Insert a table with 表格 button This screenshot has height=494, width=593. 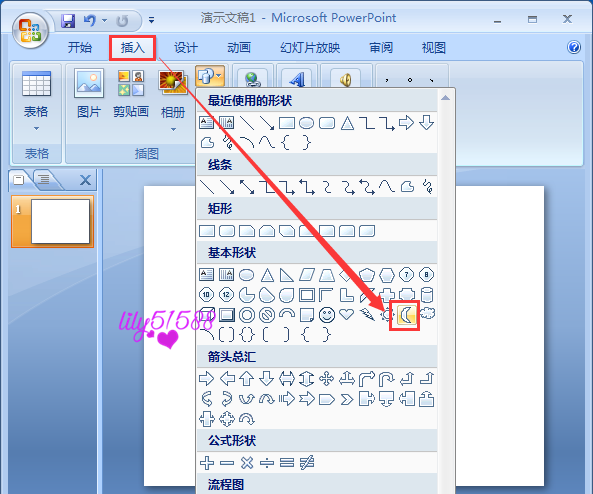(x=36, y=100)
